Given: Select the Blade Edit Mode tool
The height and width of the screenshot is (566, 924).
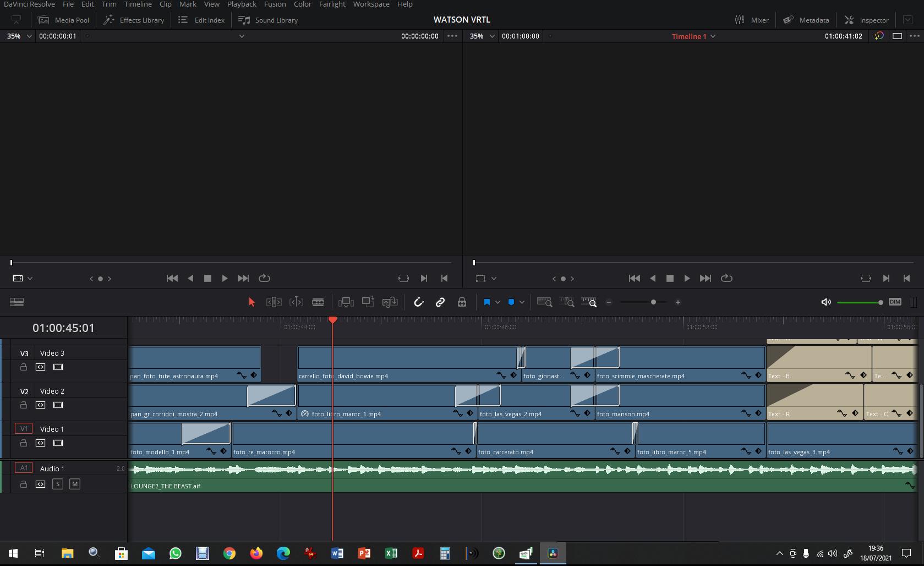Looking at the screenshot, I should click(318, 302).
